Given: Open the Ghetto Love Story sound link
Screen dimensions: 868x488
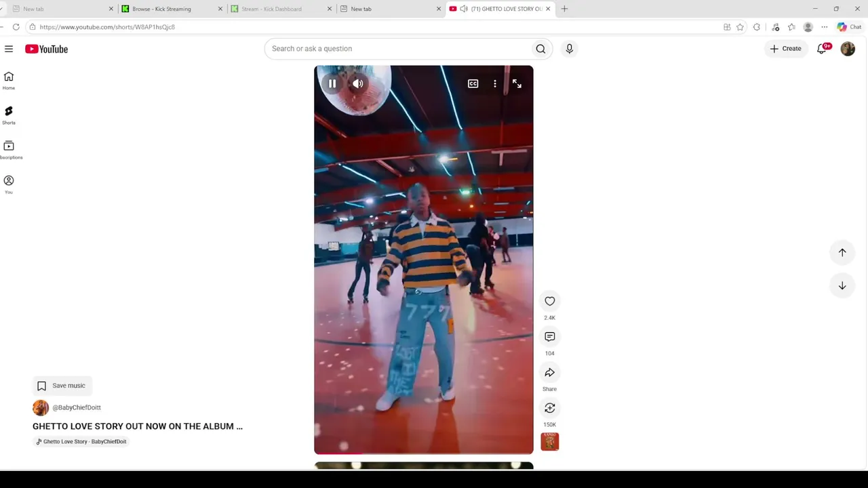Looking at the screenshot, I should 81,442.
